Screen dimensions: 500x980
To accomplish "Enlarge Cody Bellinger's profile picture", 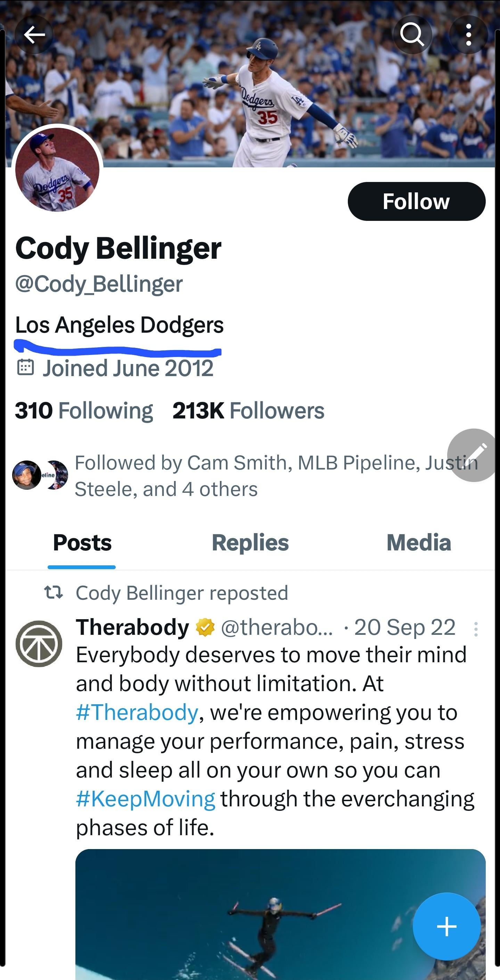I will pos(57,169).
